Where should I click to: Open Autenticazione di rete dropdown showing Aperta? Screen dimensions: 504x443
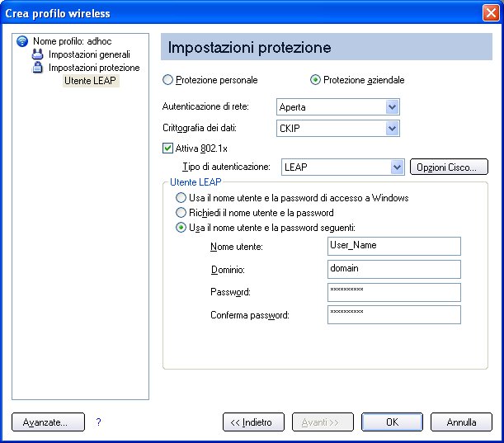pos(338,107)
